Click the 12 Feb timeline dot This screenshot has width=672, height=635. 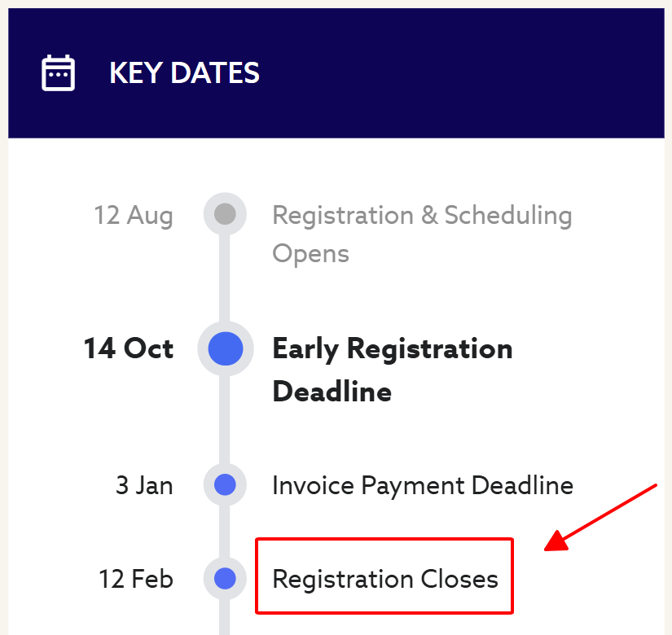225,579
